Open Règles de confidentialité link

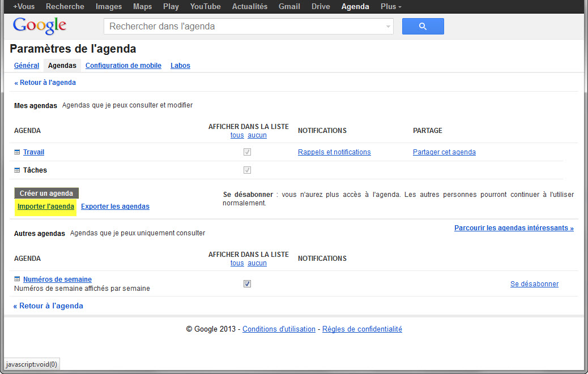coord(362,329)
